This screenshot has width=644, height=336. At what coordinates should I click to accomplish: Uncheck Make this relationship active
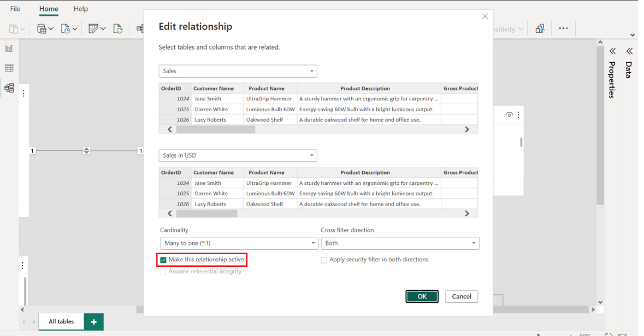pyautogui.click(x=163, y=260)
